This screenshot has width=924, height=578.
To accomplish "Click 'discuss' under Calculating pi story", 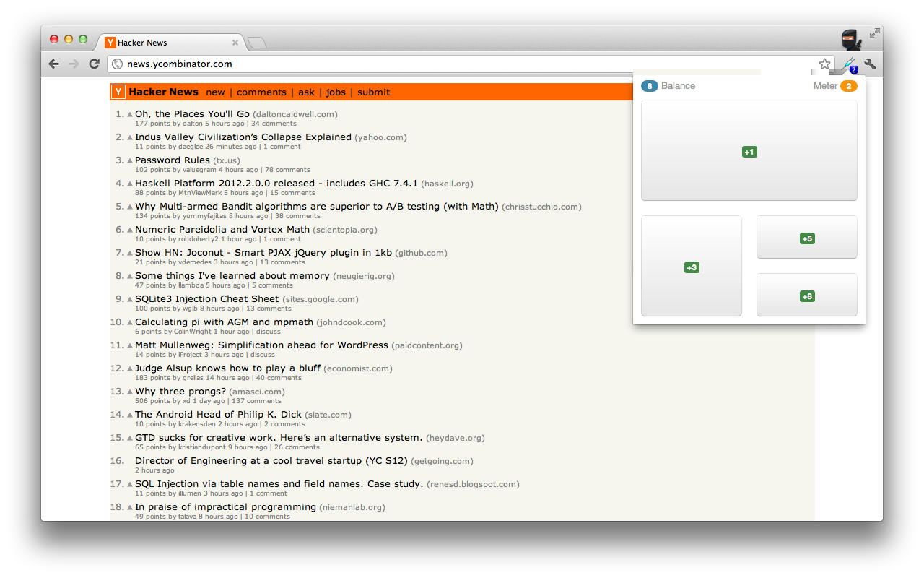I will click(x=269, y=332).
